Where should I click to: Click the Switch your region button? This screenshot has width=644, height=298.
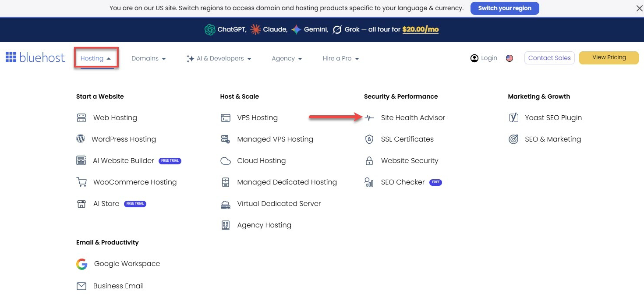[505, 8]
